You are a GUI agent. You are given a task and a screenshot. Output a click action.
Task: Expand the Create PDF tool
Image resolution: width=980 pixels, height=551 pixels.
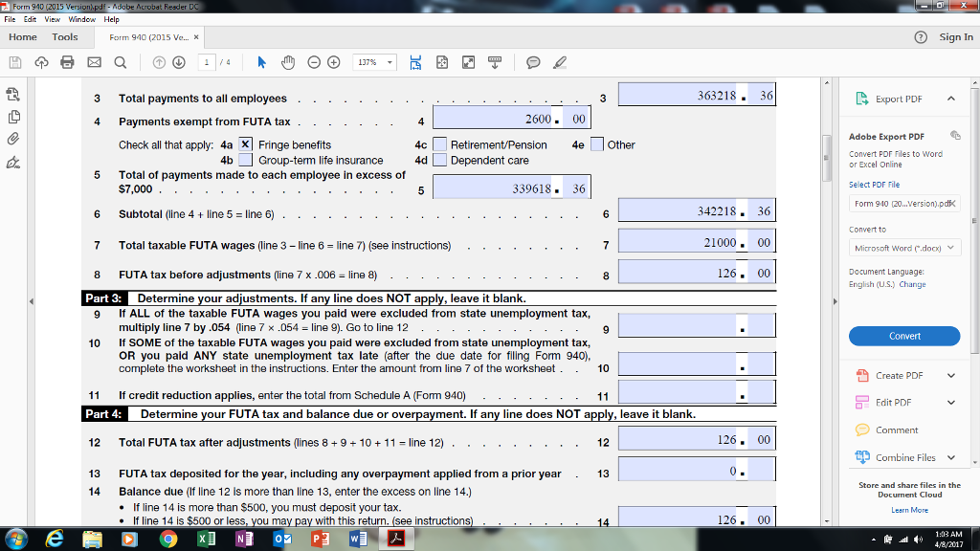tap(950, 375)
